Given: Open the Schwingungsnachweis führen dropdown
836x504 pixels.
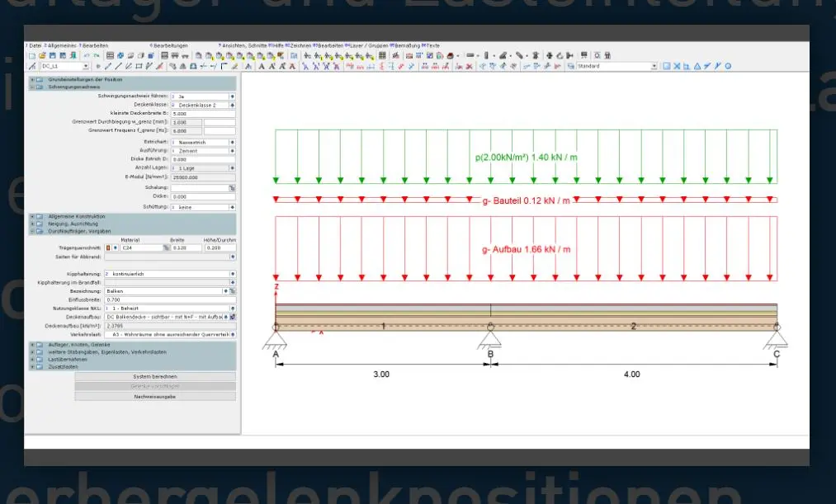Looking at the screenshot, I should [232, 97].
